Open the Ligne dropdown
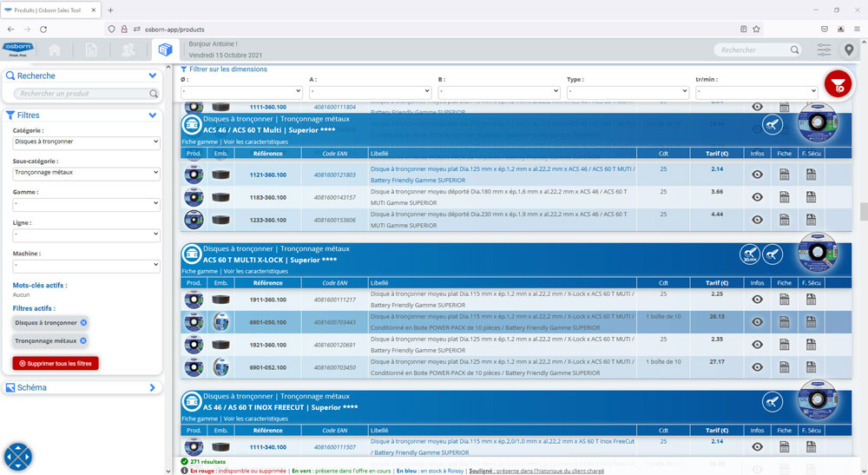This screenshot has height=475, width=868. coord(86,234)
